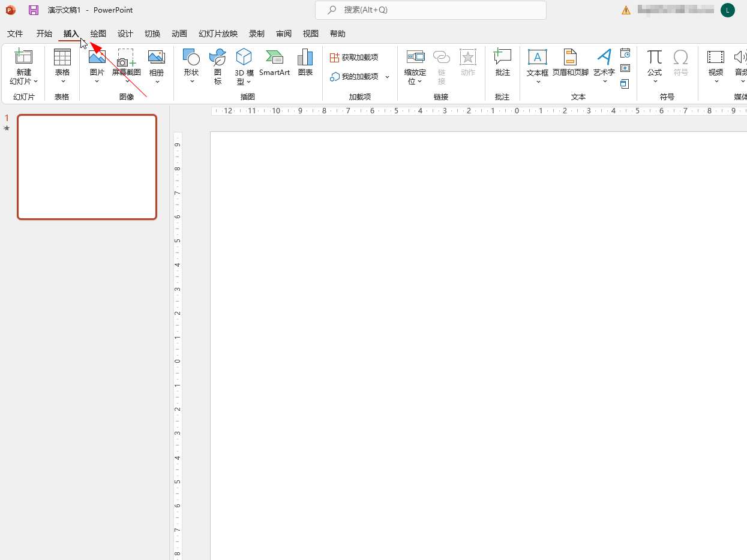The height and width of the screenshot is (560, 747).
Task: Click the Icons (图标) duck icon
Action: click(217, 58)
